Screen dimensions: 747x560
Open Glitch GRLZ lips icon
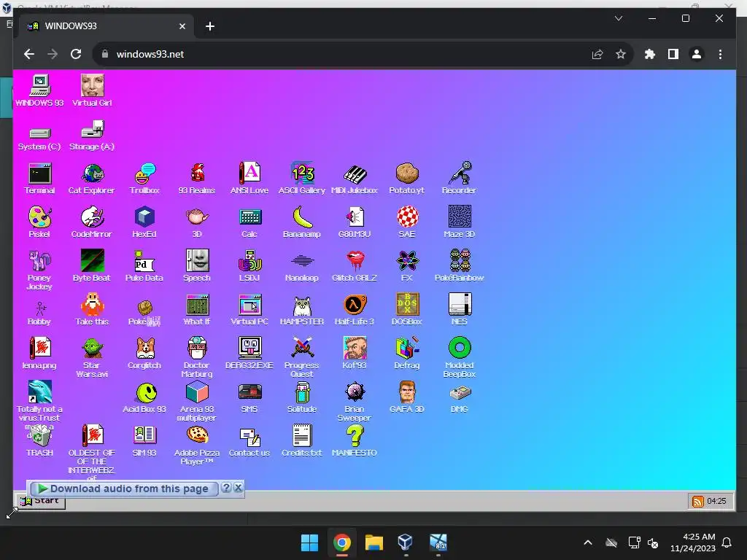pos(355,267)
